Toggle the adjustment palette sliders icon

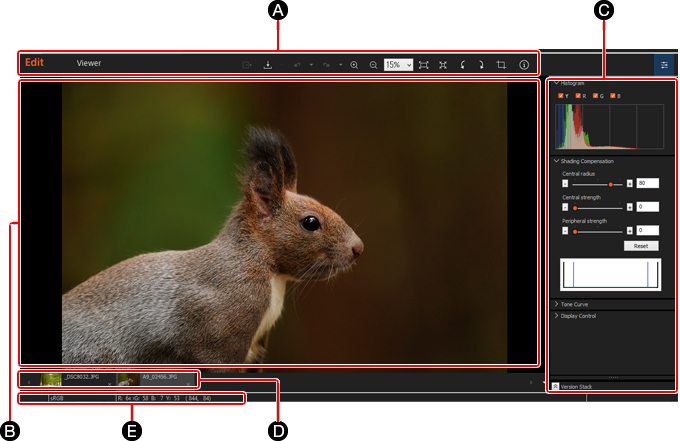click(x=664, y=65)
